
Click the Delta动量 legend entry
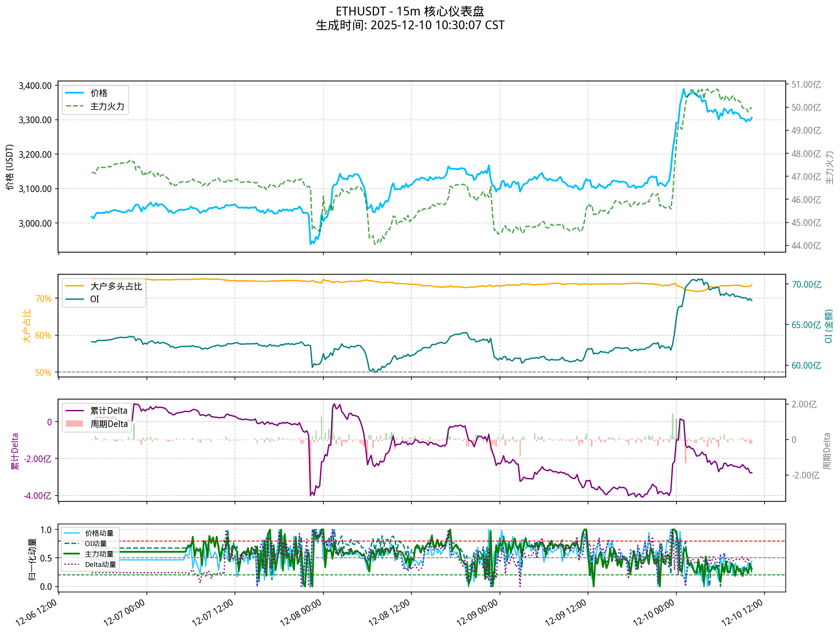[x=100, y=565]
